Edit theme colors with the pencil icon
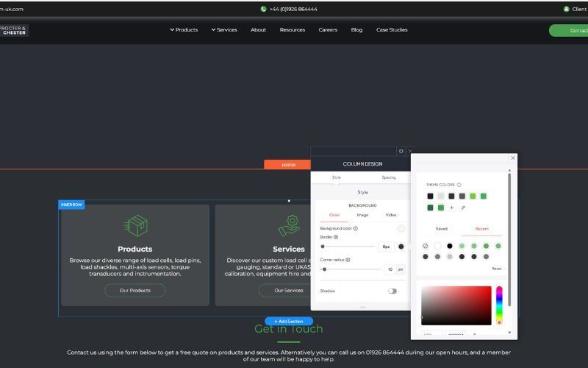The image size is (588, 368). [x=463, y=208]
